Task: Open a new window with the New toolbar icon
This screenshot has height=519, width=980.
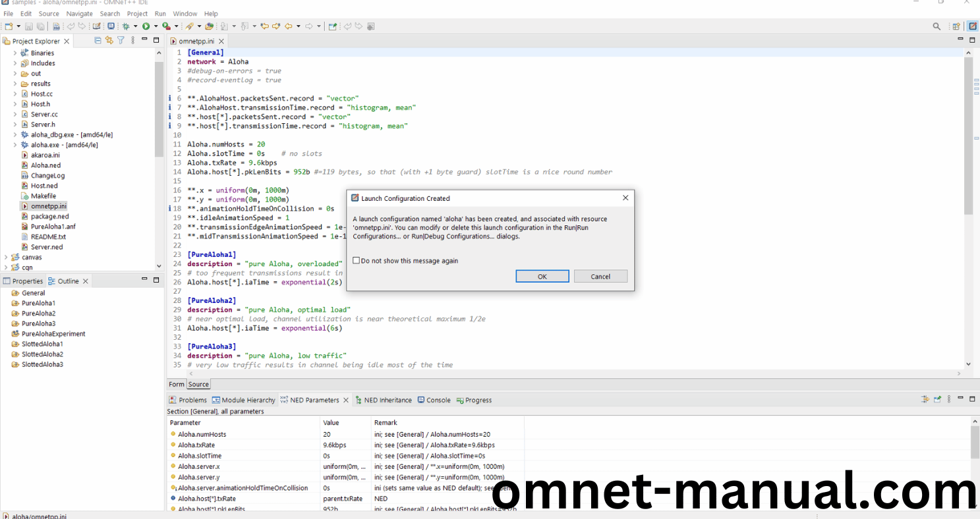Action: (10, 26)
